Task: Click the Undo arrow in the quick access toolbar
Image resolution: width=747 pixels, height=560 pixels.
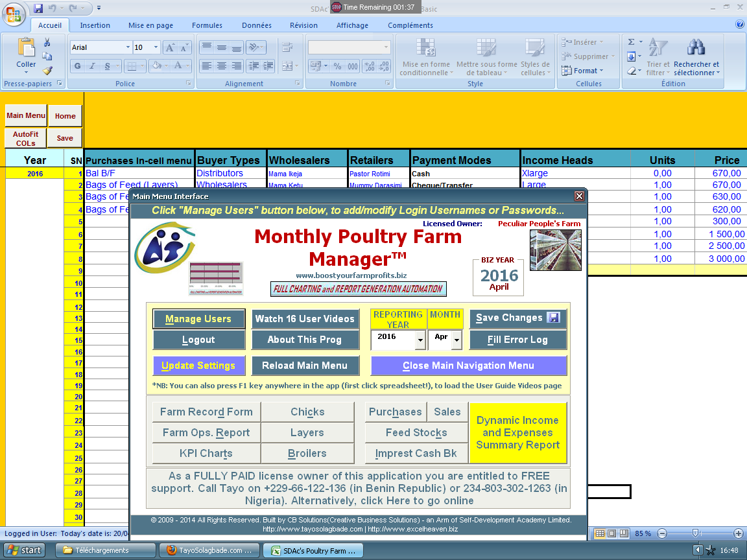Action: pyautogui.click(x=52, y=8)
